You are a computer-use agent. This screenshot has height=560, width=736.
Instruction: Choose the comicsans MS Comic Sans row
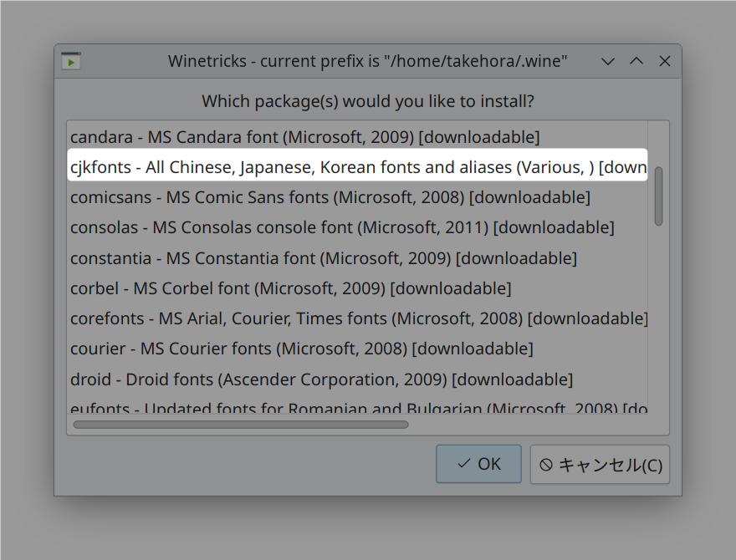(x=357, y=197)
